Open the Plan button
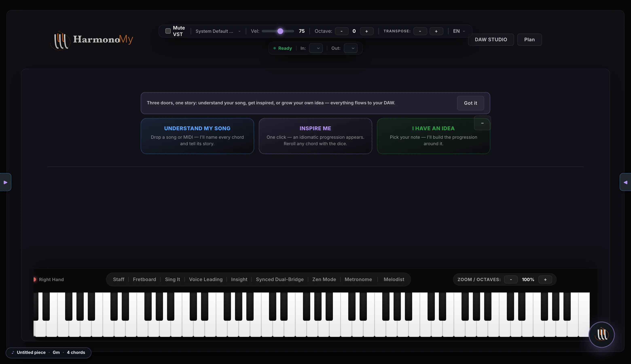This screenshot has width=631, height=364. (529, 39)
